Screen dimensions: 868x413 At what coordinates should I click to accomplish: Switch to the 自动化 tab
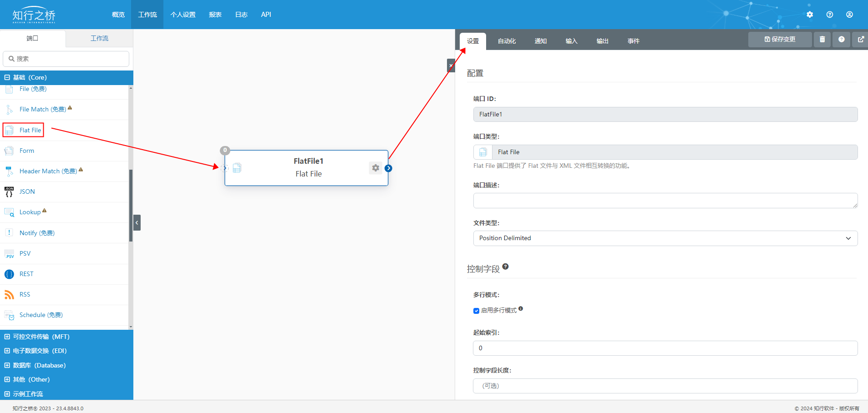point(507,41)
